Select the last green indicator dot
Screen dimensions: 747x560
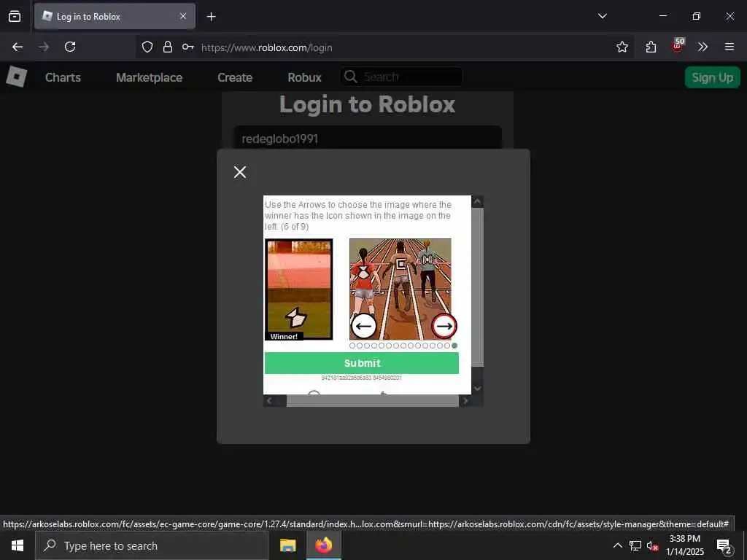point(454,346)
